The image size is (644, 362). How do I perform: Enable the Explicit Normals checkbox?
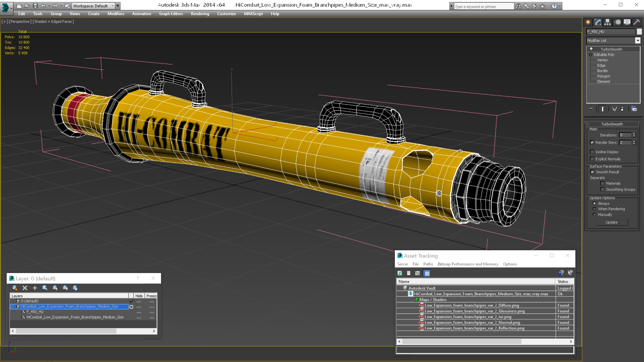pos(592,159)
